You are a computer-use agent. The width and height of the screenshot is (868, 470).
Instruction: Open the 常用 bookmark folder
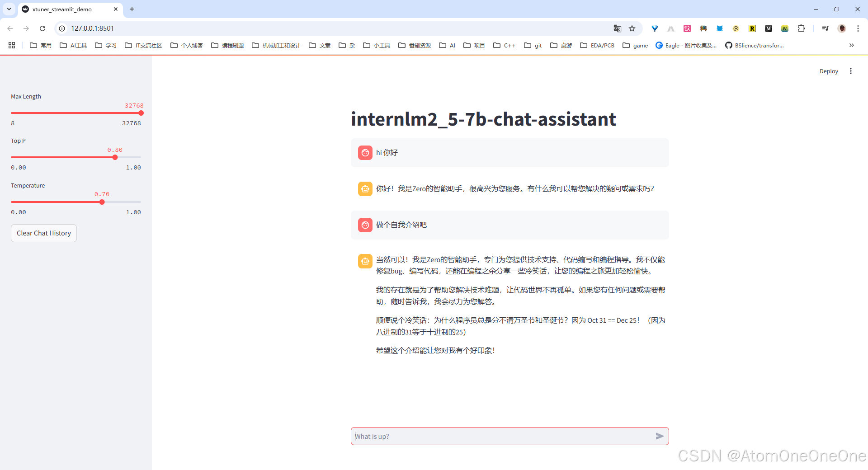[41, 45]
